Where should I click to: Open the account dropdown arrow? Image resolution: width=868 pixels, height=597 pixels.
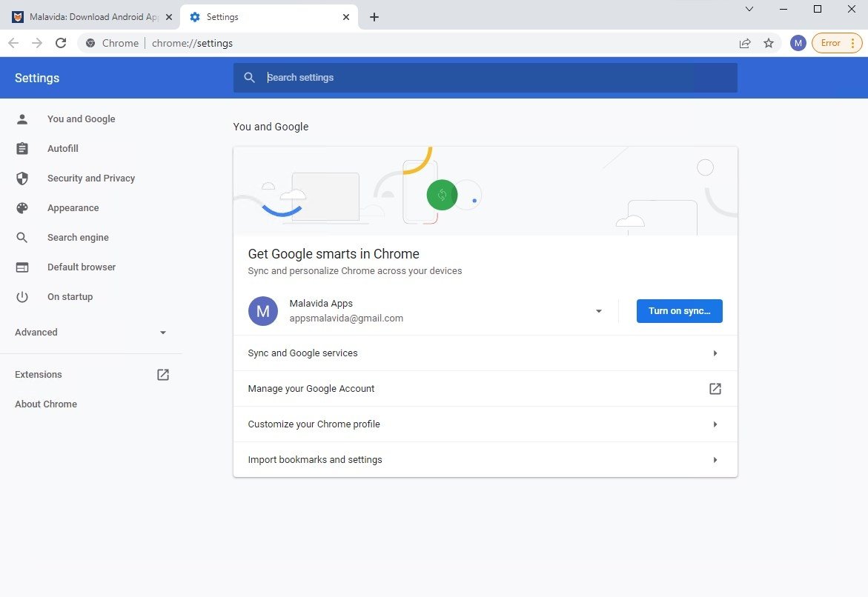(598, 311)
